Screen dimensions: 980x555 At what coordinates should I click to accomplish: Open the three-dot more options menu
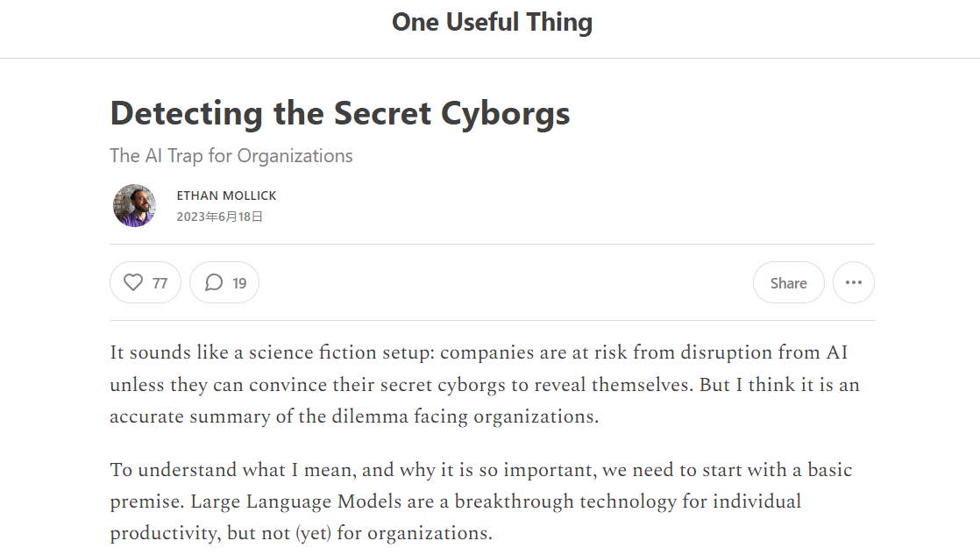pyautogui.click(x=854, y=282)
